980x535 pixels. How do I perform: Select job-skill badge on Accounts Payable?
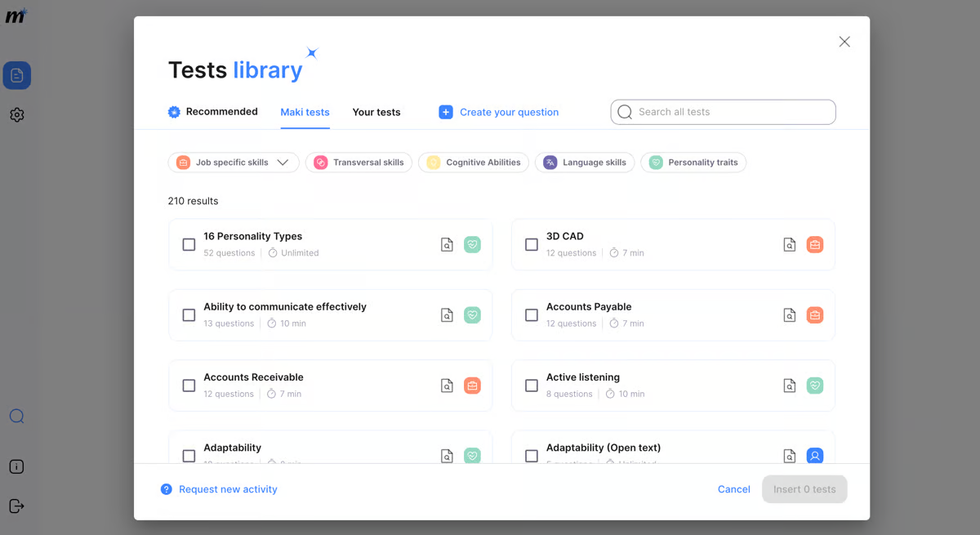(815, 314)
